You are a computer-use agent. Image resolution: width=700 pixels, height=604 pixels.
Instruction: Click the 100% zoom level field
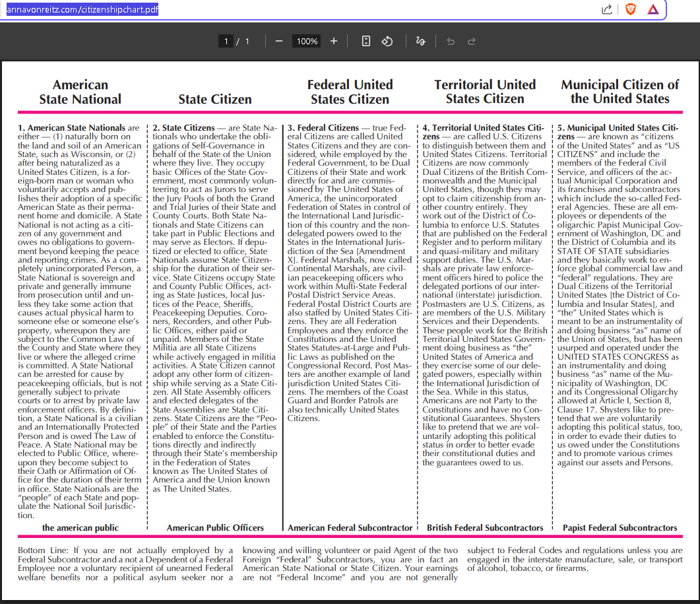click(307, 42)
